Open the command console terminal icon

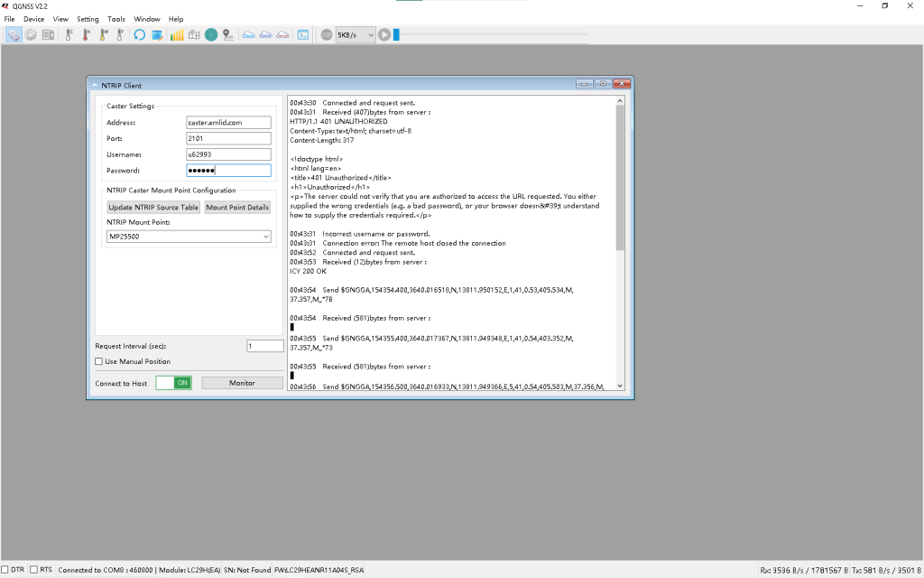click(x=303, y=35)
